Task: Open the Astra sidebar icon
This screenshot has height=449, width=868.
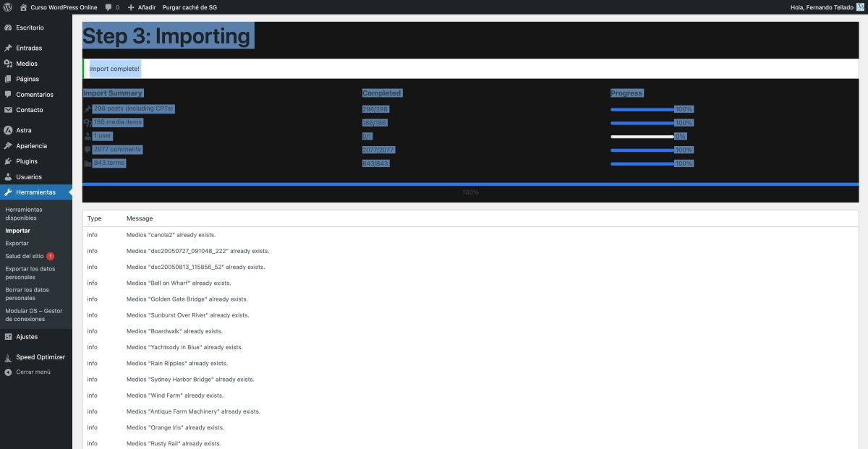Action: pos(8,130)
